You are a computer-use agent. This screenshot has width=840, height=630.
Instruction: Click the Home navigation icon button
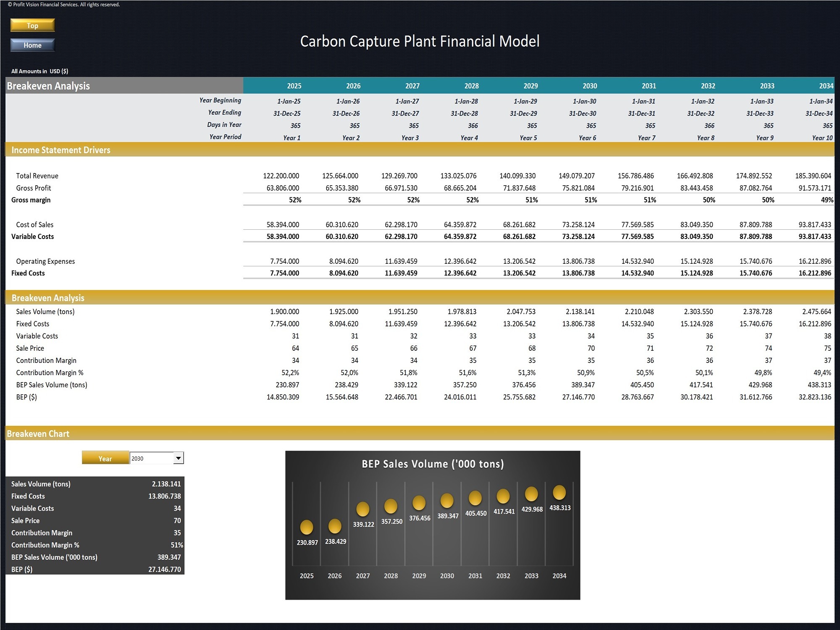32,45
